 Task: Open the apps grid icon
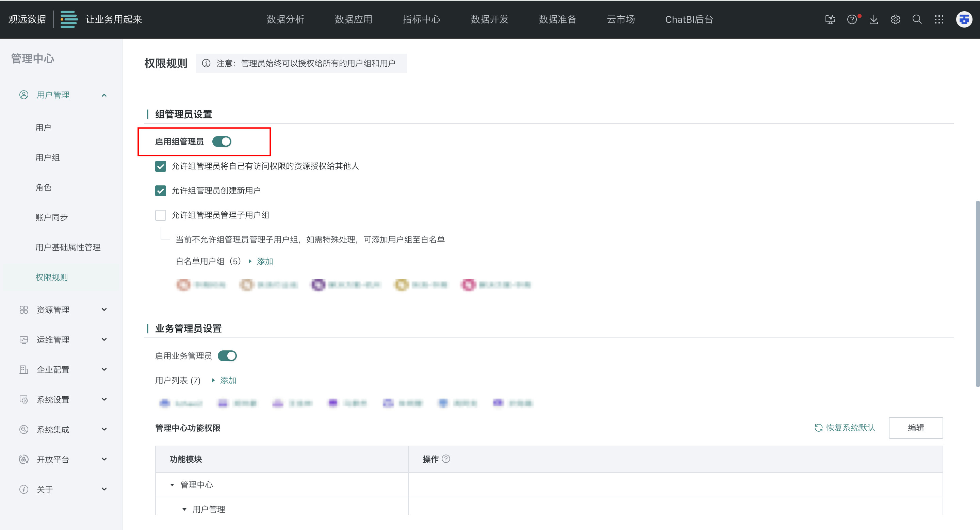[x=939, y=19]
